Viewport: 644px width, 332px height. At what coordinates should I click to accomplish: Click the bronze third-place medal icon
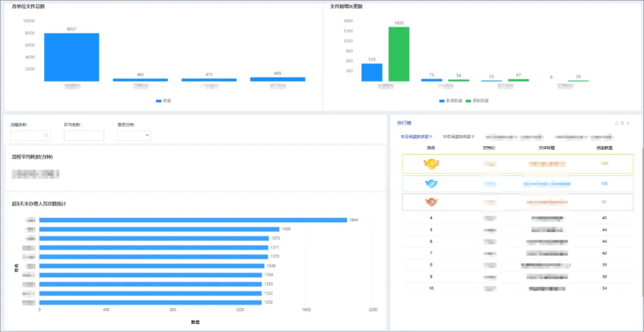point(431,202)
